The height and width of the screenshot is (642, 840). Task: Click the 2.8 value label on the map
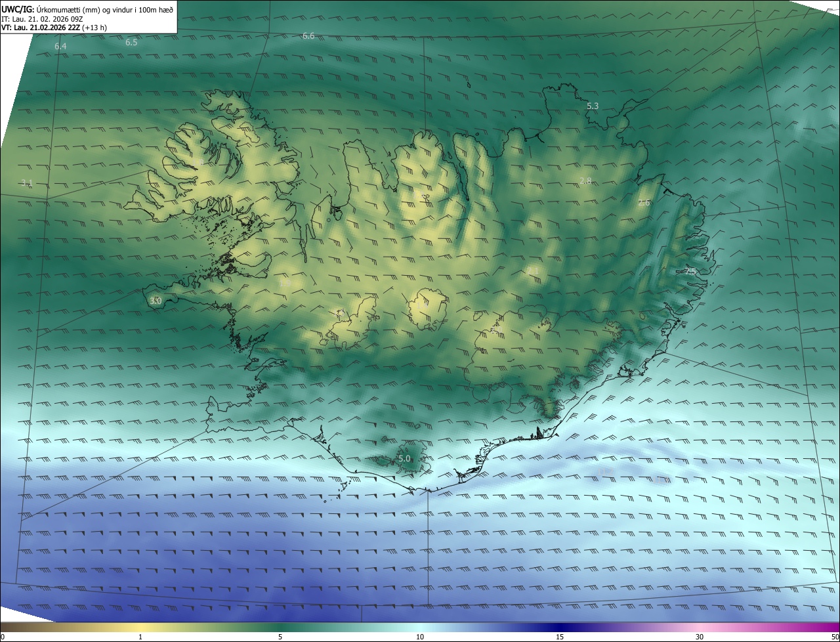[x=585, y=181]
